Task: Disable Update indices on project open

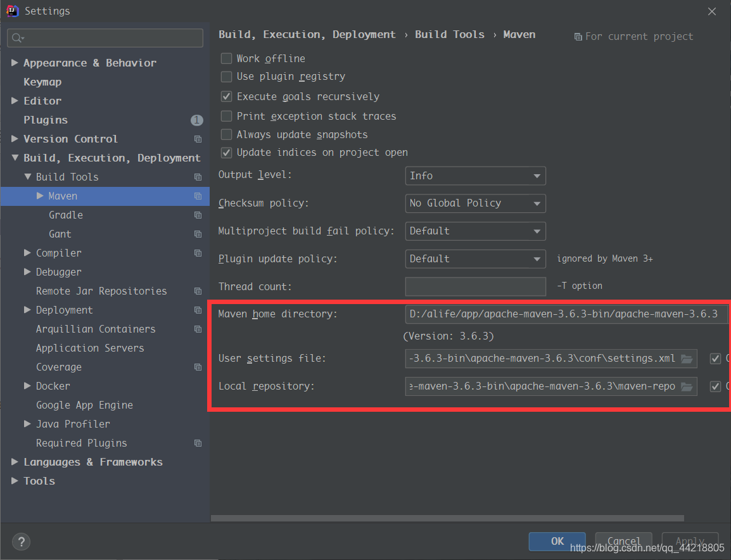Action: tap(226, 152)
